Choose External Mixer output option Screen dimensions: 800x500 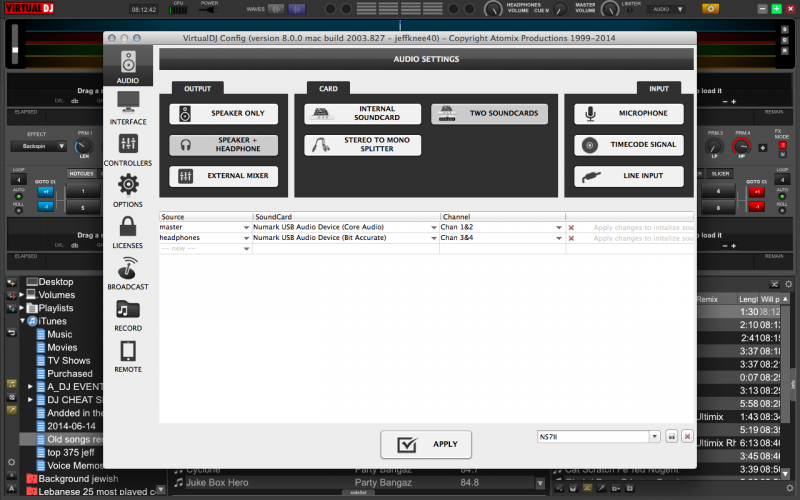coord(224,177)
